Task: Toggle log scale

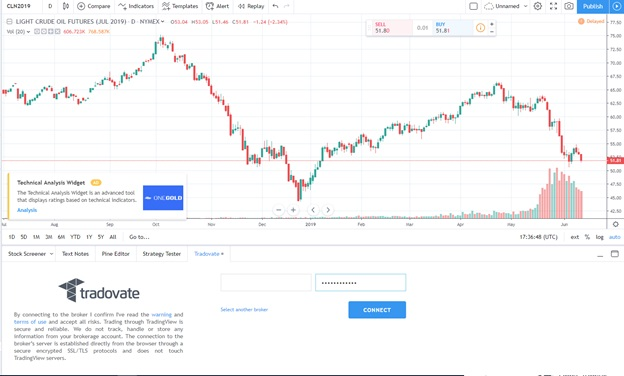Action: (599, 237)
